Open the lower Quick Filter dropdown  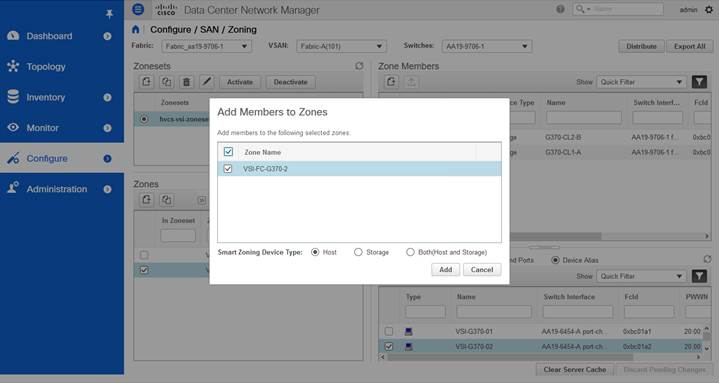642,276
